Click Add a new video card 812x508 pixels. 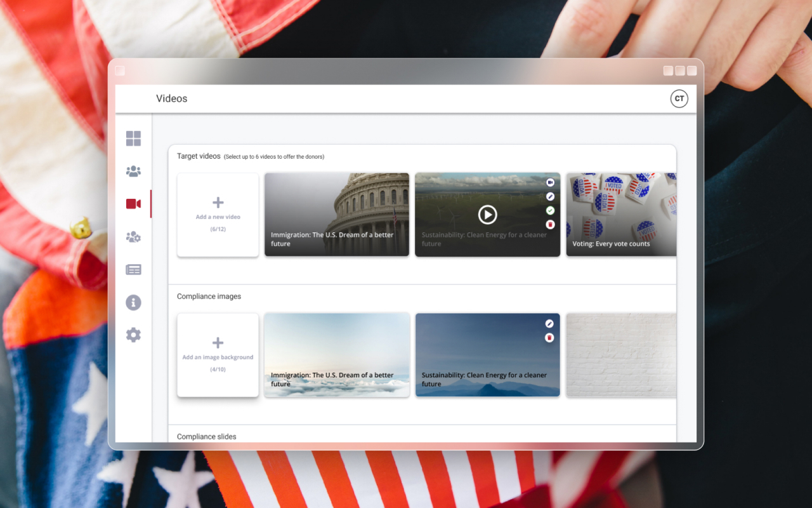click(x=218, y=215)
